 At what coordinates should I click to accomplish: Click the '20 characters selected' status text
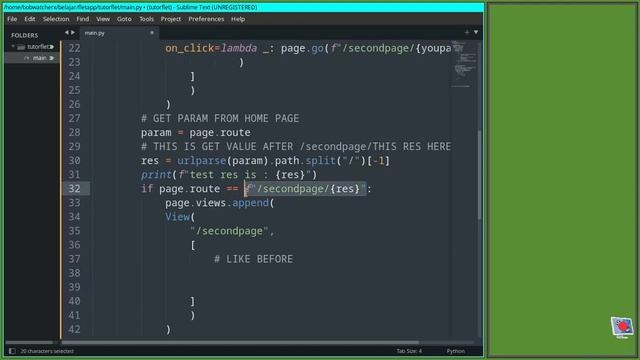tap(47, 351)
